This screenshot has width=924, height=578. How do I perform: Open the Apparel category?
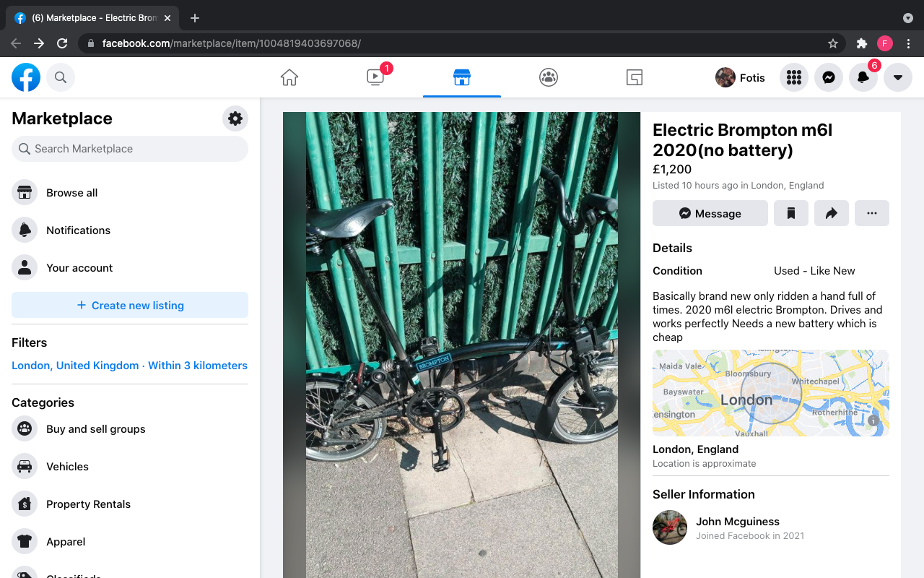point(130,542)
